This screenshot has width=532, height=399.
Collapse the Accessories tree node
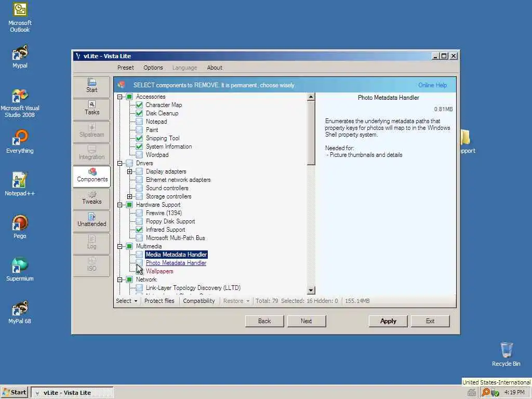point(120,97)
